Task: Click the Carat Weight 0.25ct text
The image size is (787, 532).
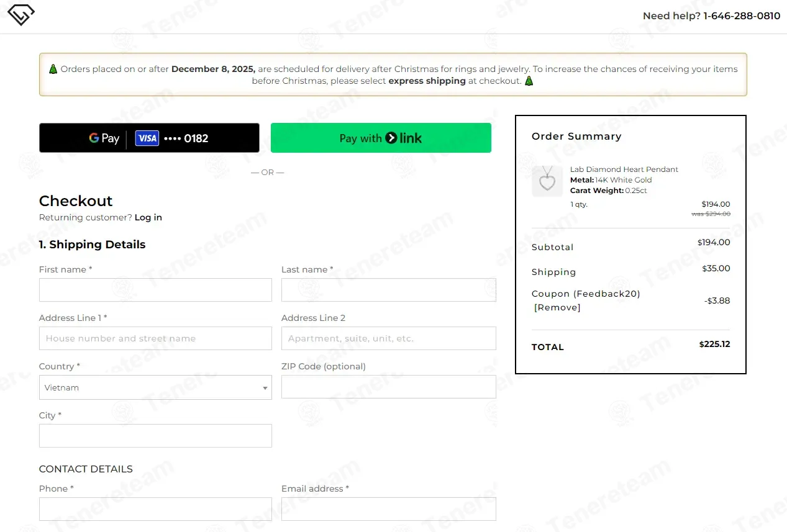Action: click(x=609, y=191)
